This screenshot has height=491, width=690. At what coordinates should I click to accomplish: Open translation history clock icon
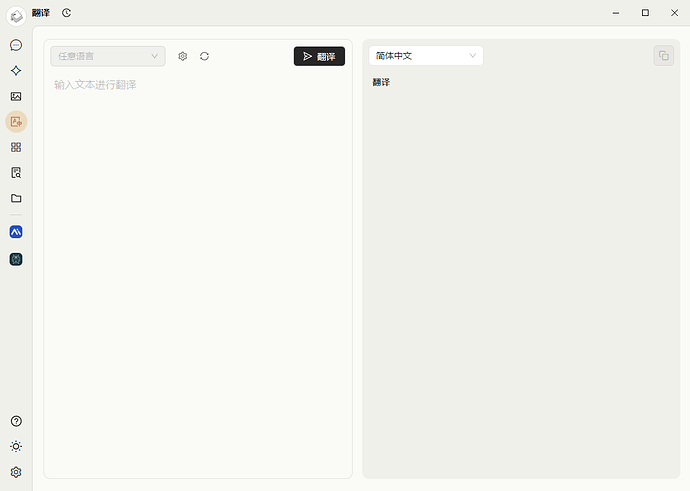[x=66, y=13]
